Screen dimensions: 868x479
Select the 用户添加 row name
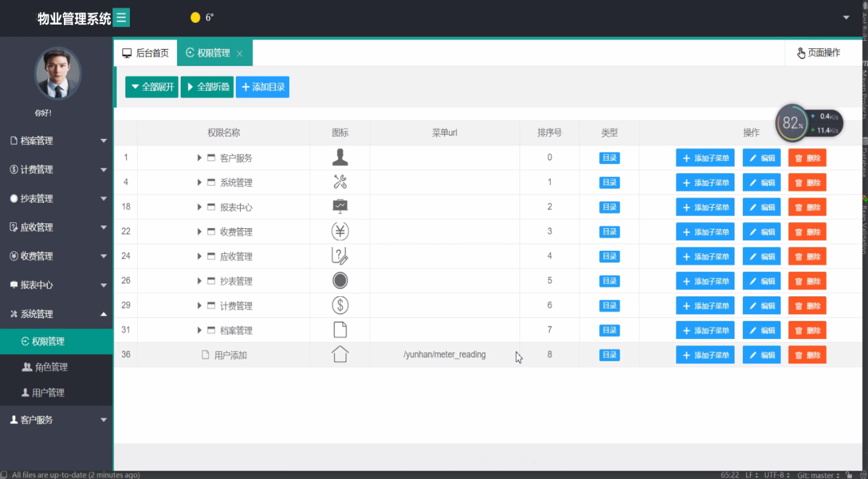coord(230,355)
